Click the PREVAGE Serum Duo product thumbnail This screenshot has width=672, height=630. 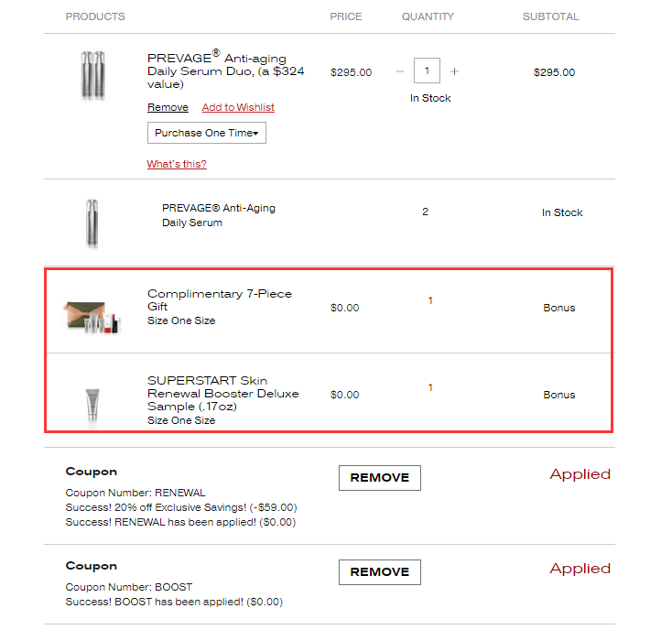[x=93, y=75]
